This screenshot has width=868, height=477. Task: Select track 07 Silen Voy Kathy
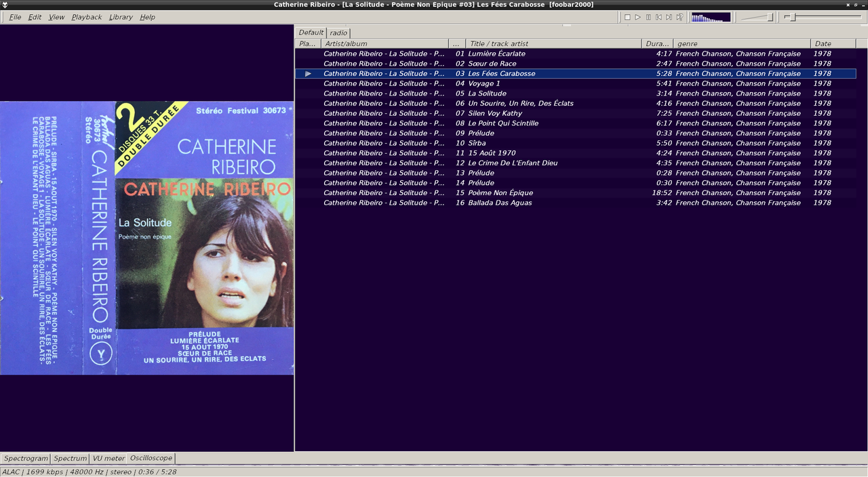pos(576,113)
